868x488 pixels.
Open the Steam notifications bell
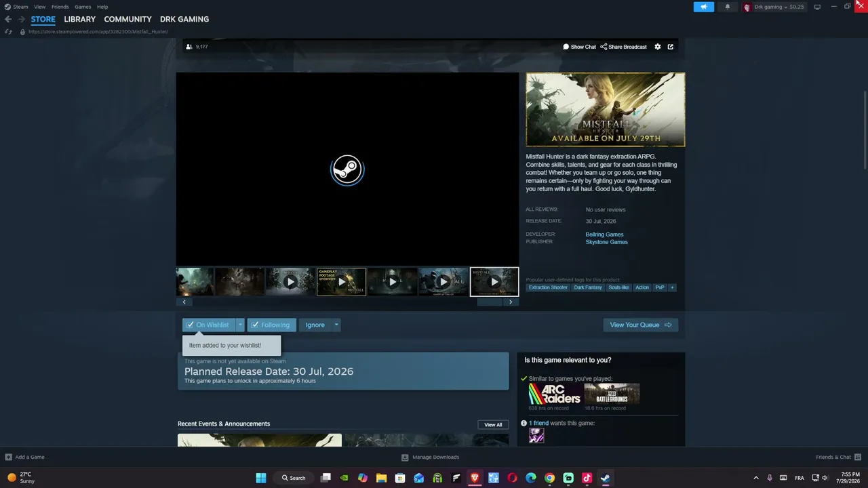coord(728,7)
